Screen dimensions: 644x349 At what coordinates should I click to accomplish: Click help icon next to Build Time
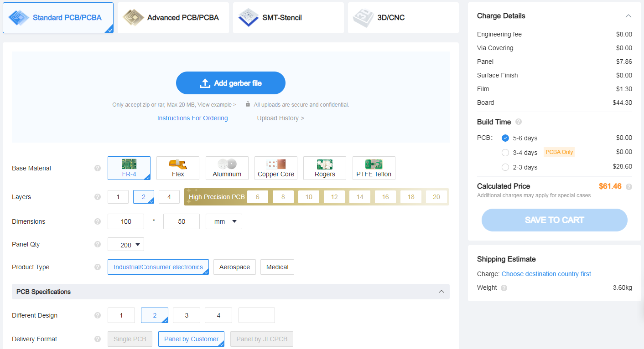519,122
